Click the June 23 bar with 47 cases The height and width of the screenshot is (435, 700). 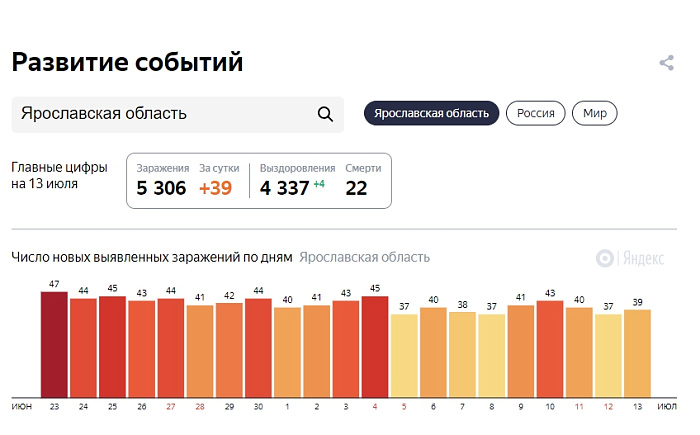click(54, 344)
